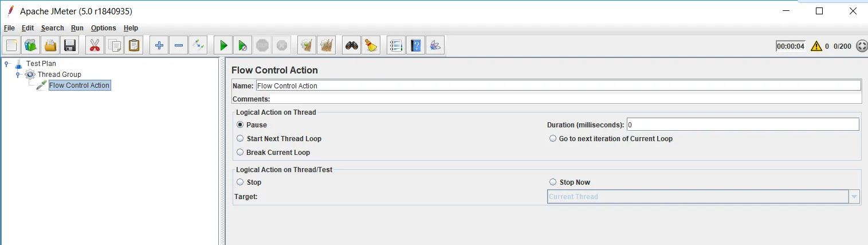Maximize the JMeter window
868x245 pixels.
819,11
